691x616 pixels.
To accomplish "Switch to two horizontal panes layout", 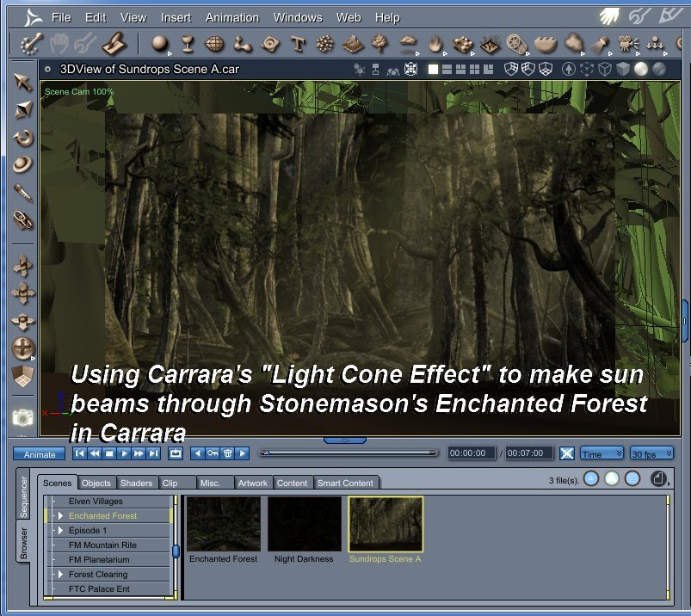I will [447, 69].
